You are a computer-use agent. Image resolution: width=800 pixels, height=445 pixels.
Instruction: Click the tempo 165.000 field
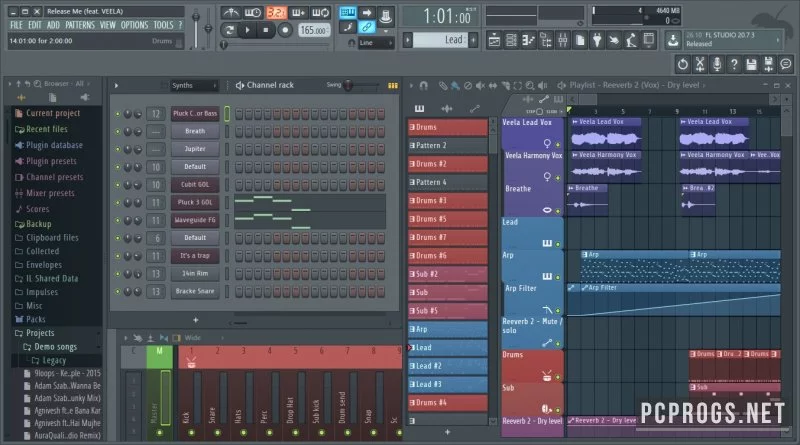click(x=313, y=31)
